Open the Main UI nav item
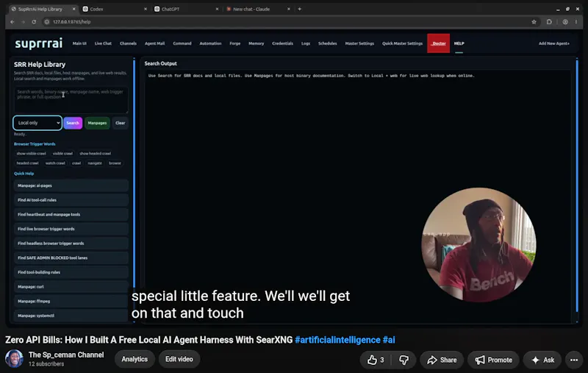Image resolution: width=588 pixels, height=373 pixels. click(x=79, y=43)
